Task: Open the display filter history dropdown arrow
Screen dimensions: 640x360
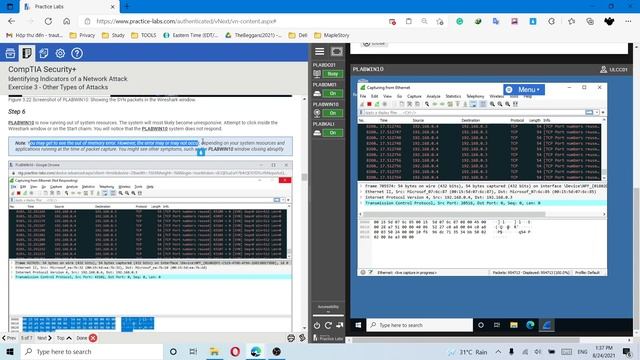Action: click(x=597, y=112)
